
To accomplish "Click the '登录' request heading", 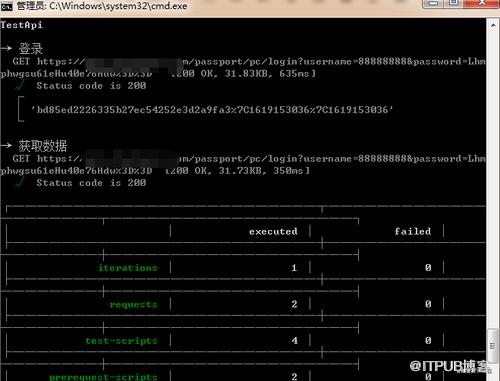I will (31, 49).
